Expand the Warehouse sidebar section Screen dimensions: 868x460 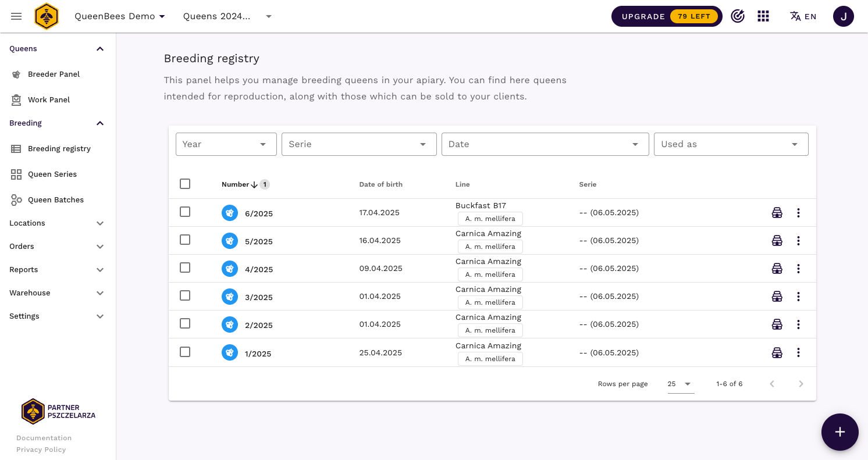pyautogui.click(x=57, y=293)
